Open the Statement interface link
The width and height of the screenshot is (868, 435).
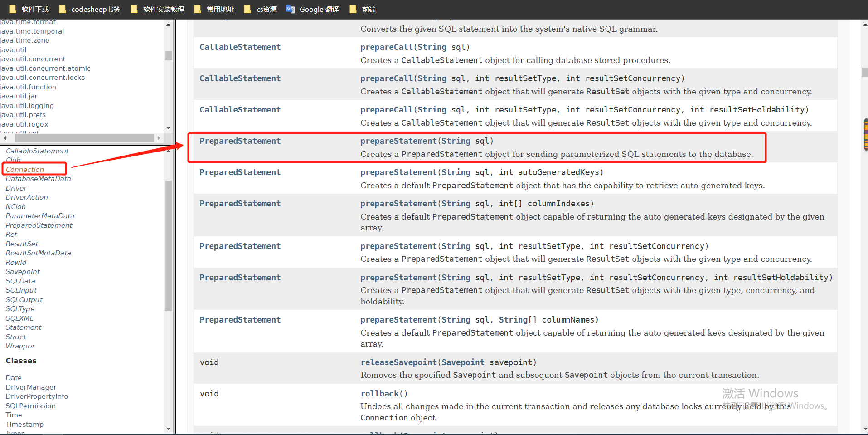tap(24, 327)
